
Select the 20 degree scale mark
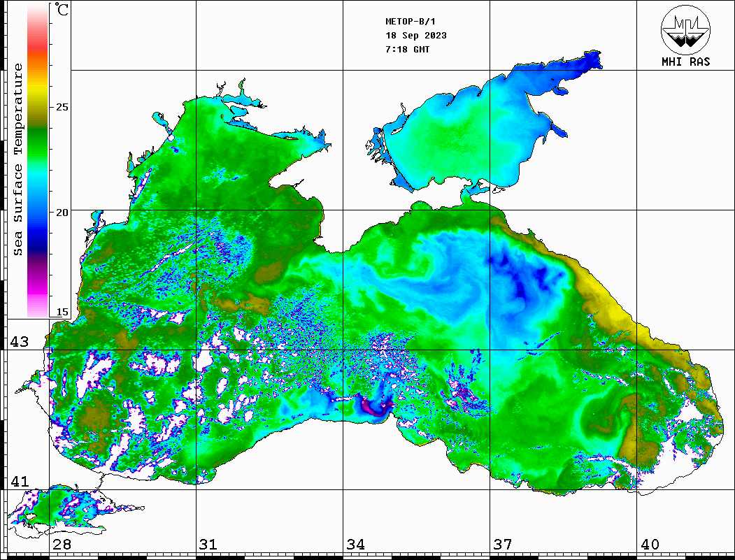click(63, 212)
